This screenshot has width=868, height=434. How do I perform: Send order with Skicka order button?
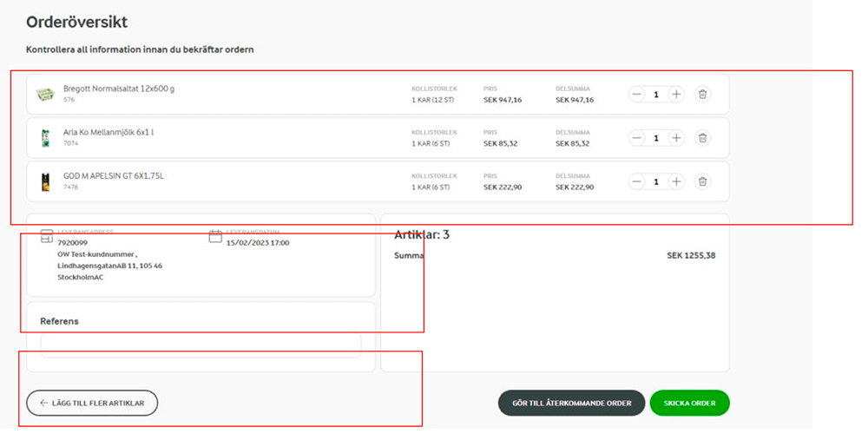pos(690,403)
